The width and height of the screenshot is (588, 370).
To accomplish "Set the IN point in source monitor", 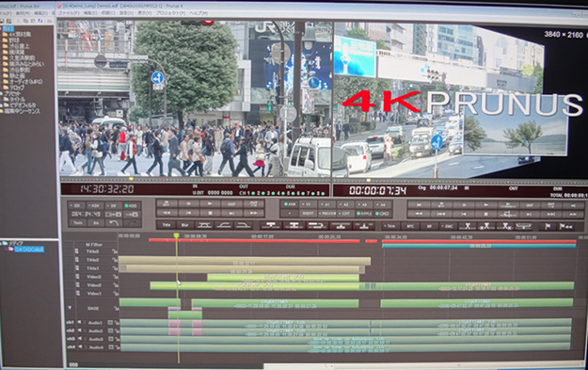I will (188, 203).
